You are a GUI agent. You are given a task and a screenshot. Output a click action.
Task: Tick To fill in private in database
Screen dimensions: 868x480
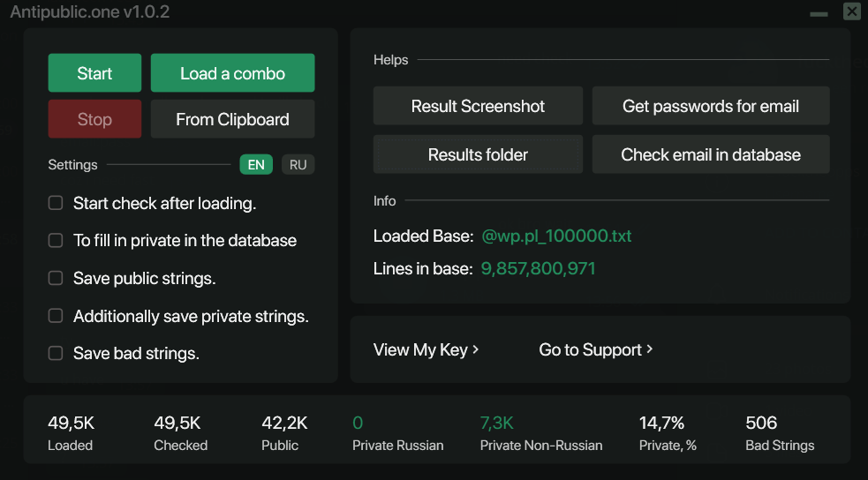click(56, 240)
